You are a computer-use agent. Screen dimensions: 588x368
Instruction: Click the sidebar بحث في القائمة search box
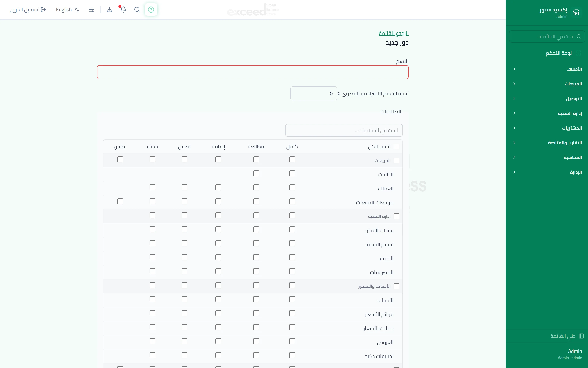coord(547,36)
